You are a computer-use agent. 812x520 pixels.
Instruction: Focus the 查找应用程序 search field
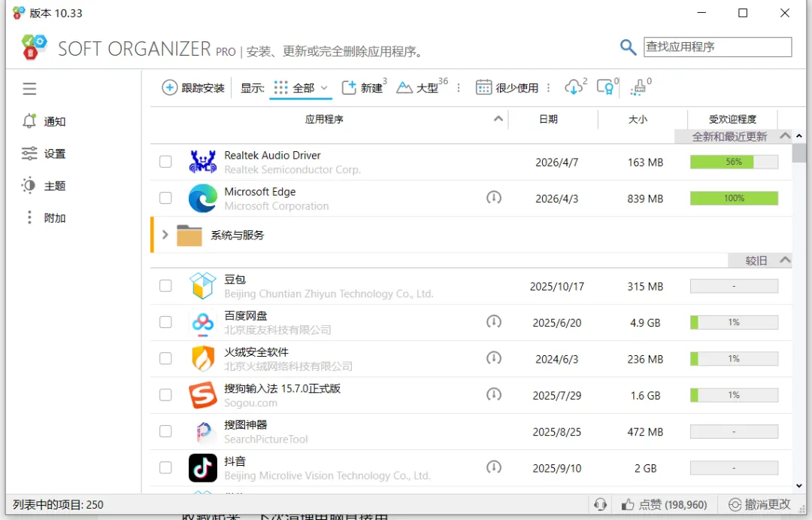717,47
